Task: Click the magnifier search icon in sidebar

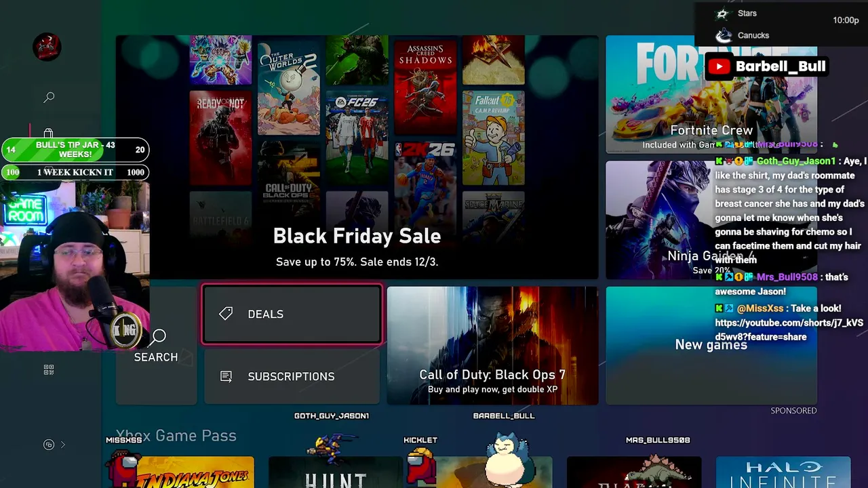Action: pyautogui.click(x=49, y=98)
